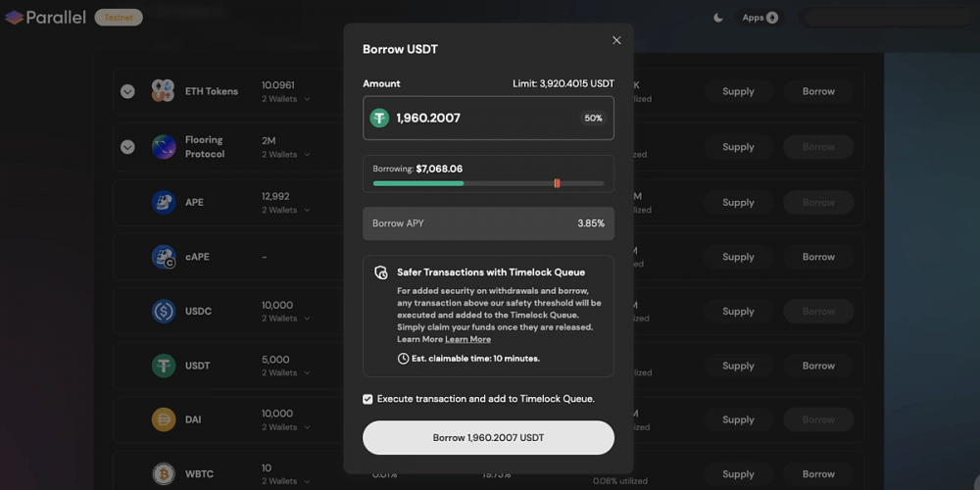
Task: Click the orange marker on the borrowing bar
Action: (557, 183)
